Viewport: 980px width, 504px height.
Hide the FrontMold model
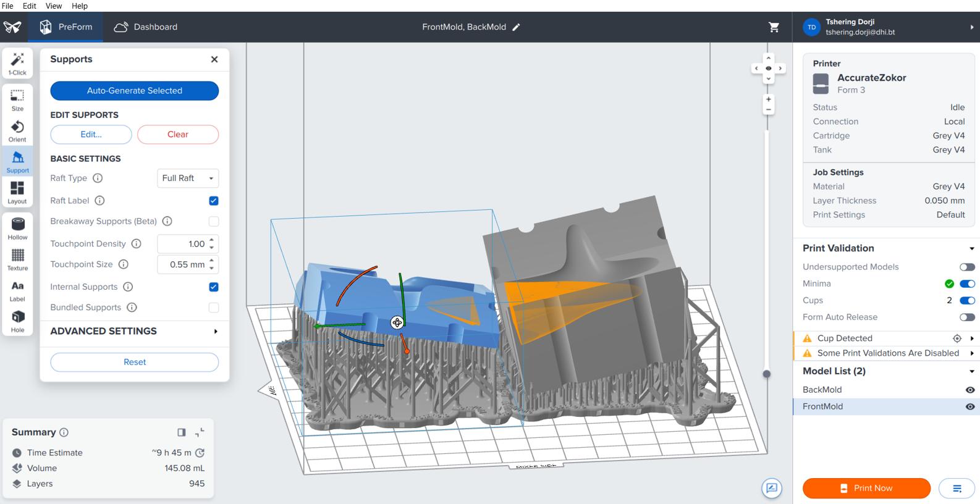[x=970, y=406]
